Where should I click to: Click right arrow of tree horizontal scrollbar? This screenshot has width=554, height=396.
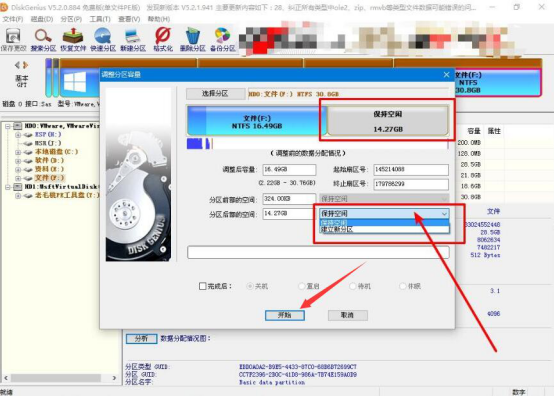click(x=114, y=378)
